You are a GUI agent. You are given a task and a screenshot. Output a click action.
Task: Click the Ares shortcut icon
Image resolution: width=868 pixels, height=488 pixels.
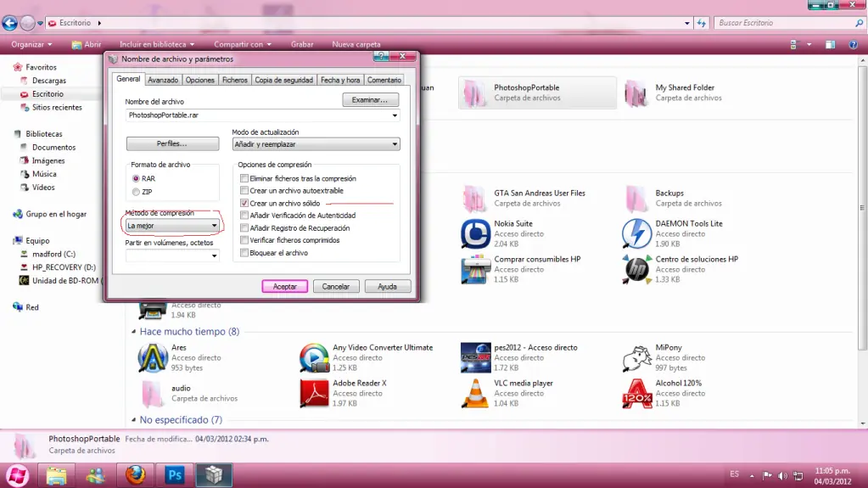[153, 358]
